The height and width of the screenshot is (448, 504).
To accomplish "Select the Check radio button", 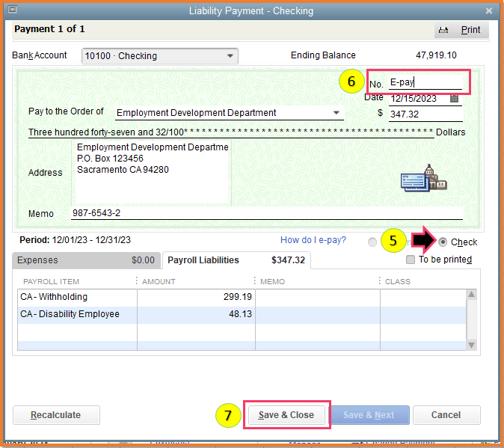I will (x=443, y=242).
